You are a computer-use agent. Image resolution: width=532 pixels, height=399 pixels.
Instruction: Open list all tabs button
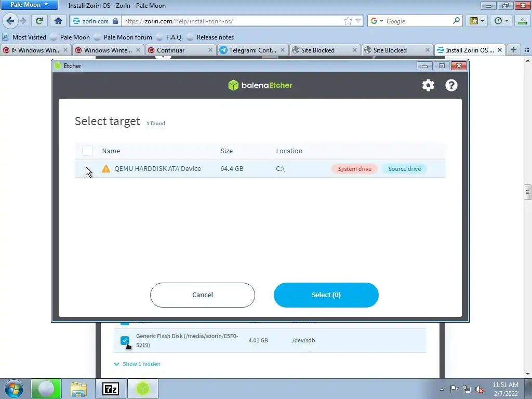coord(527,50)
